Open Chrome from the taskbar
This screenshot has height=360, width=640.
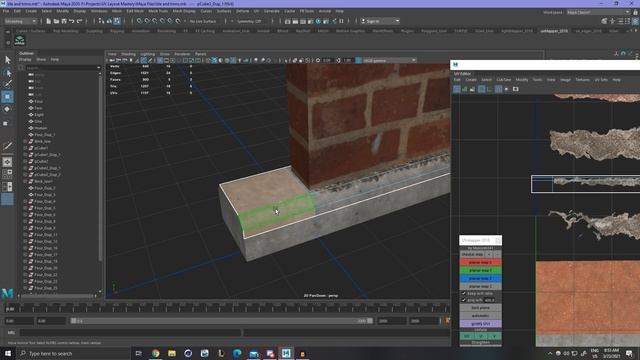coord(156,353)
